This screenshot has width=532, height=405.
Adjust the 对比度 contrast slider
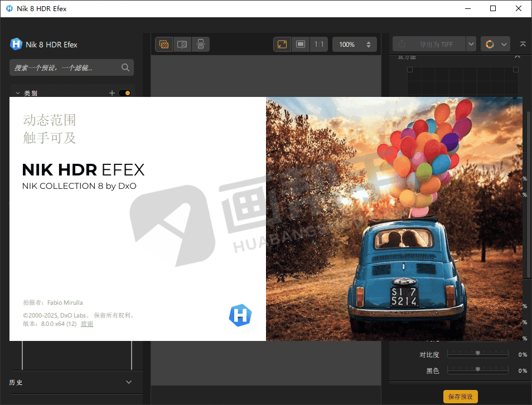pyautogui.click(x=478, y=353)
